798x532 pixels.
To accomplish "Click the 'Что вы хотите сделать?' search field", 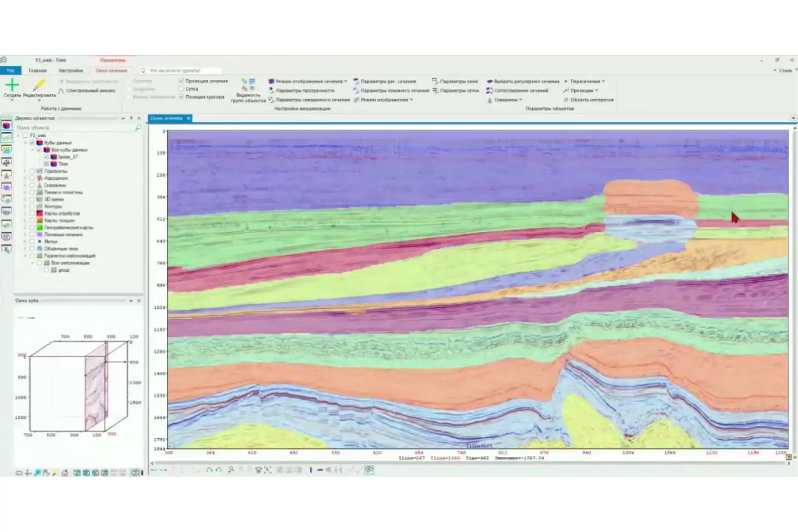I will (181, 71).
